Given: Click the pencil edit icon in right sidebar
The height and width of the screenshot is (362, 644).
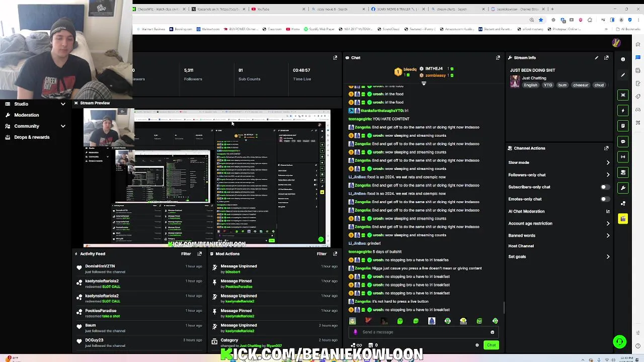Looking at the screenshot, I should (623, 75).
